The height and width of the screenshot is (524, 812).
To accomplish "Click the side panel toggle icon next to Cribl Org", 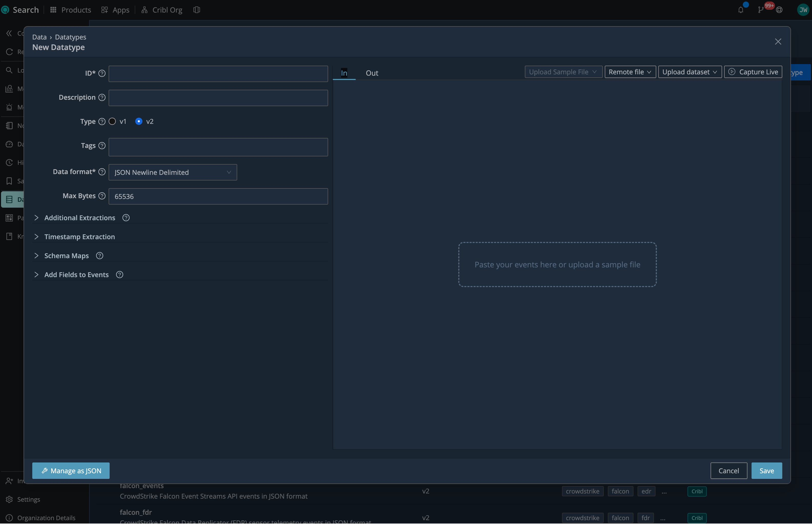I will point(196,10).
